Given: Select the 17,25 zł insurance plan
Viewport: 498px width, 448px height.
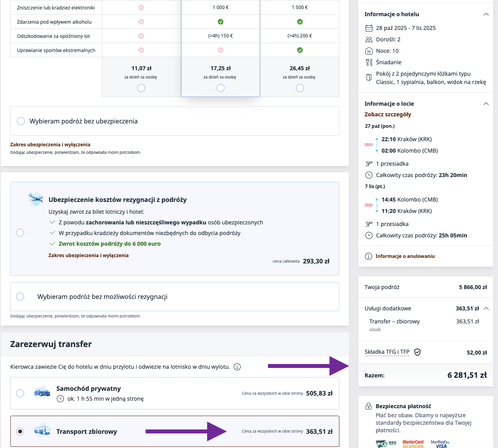Looking at the screenshot, I should 221,88.
